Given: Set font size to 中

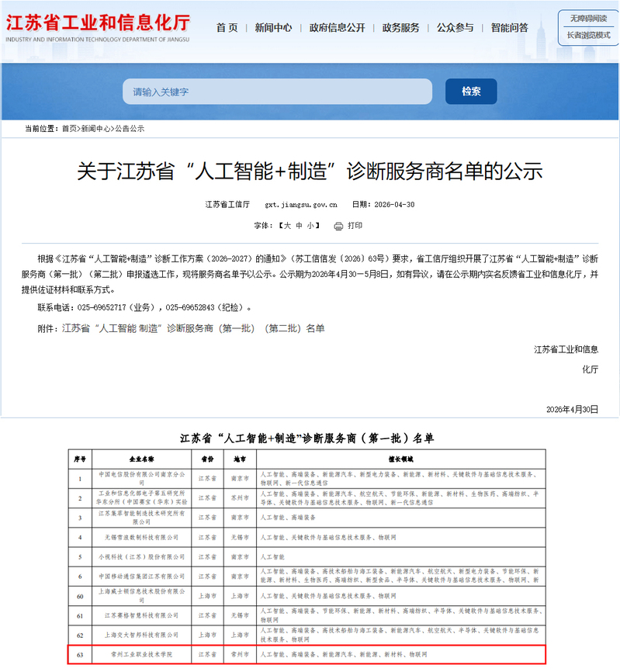Looking at the screenshot, I should (x=299, y=226).
